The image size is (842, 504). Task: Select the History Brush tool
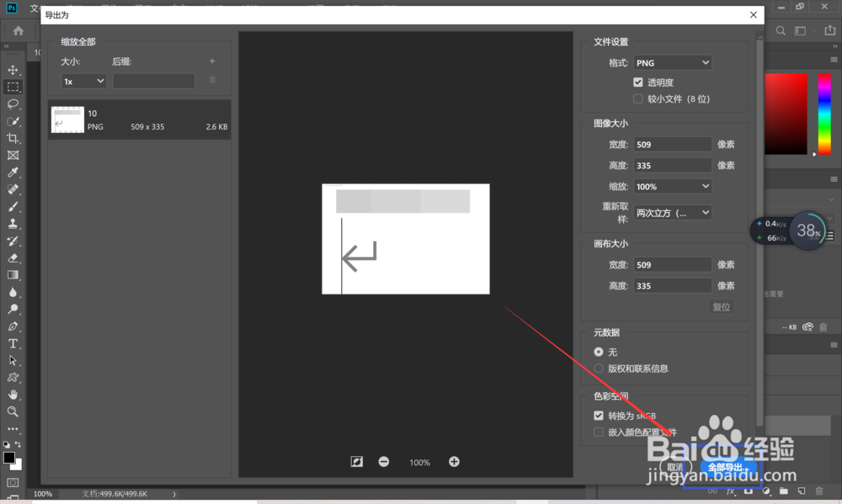click(13, 241)
